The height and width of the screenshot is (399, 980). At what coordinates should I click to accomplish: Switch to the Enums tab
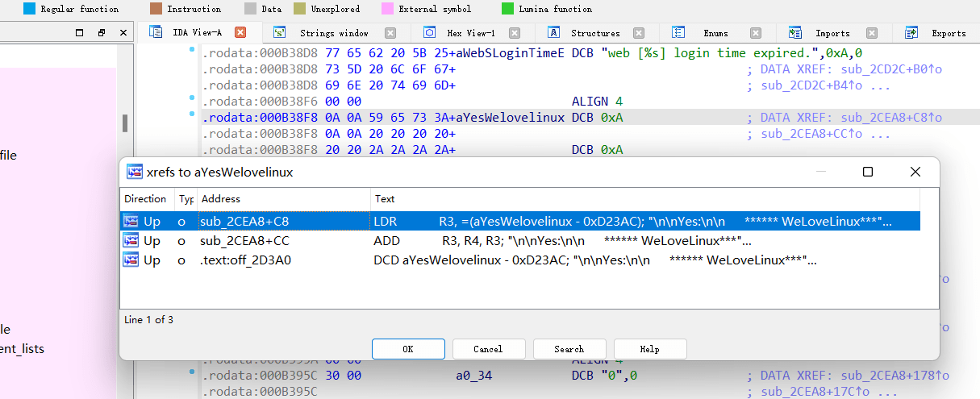click(715, 33)
